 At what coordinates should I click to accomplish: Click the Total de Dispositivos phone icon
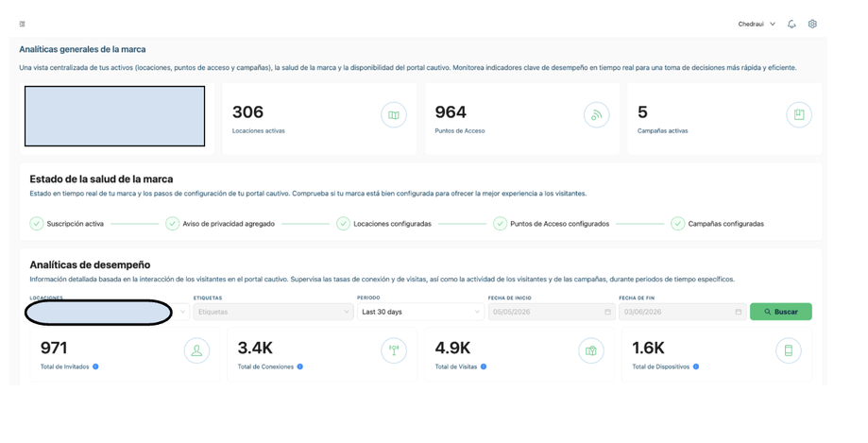[789, 350]
